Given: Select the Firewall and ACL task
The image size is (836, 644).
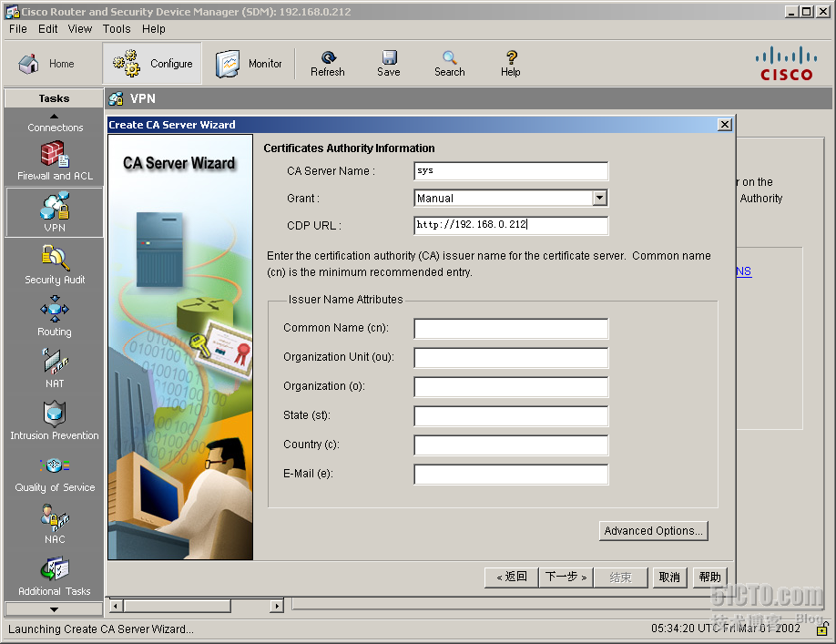Looking at the screenshot, I should 55,161.
